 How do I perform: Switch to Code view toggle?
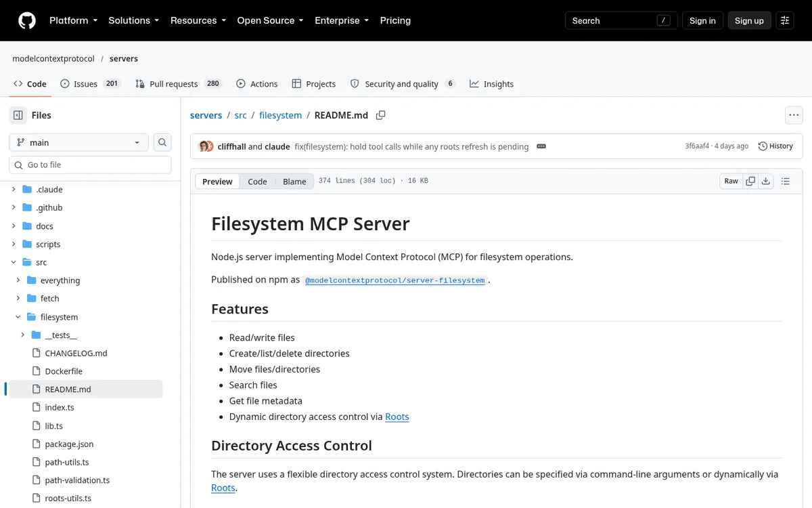pyautogui.click(x=257, y=182)
